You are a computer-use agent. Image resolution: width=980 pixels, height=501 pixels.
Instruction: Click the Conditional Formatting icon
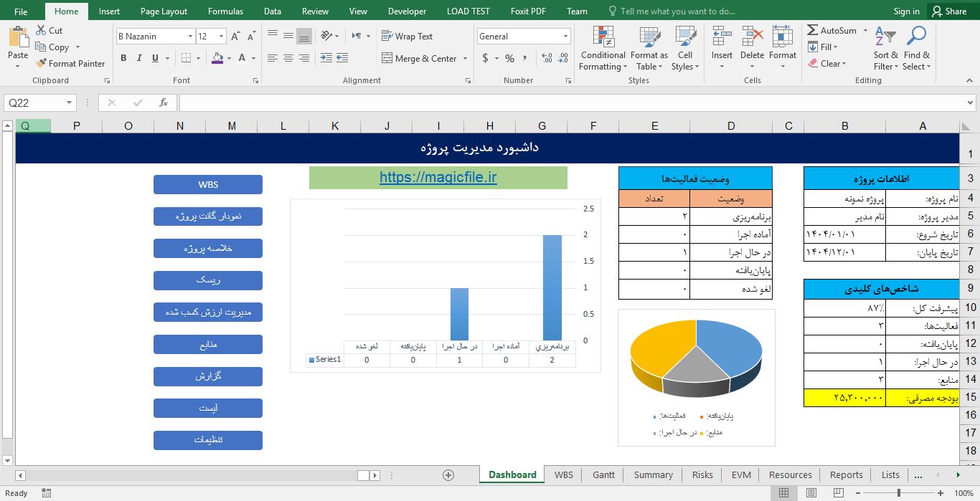[x=603, y=38]
